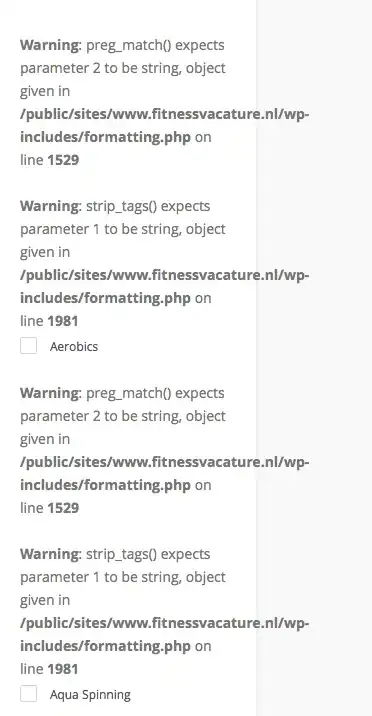
Task: Click the bold Warning before strip_tags() above Aqua Spinning
Action: click(50, 554)
